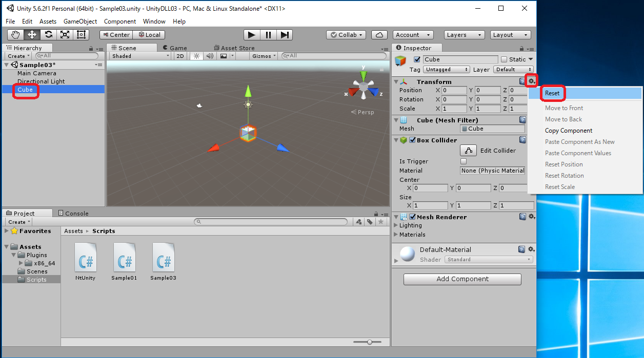Enable the Is Trigger checkbox
Viewport: 644px width, 358px height.
pyautogui.click(x=464, y=161)
